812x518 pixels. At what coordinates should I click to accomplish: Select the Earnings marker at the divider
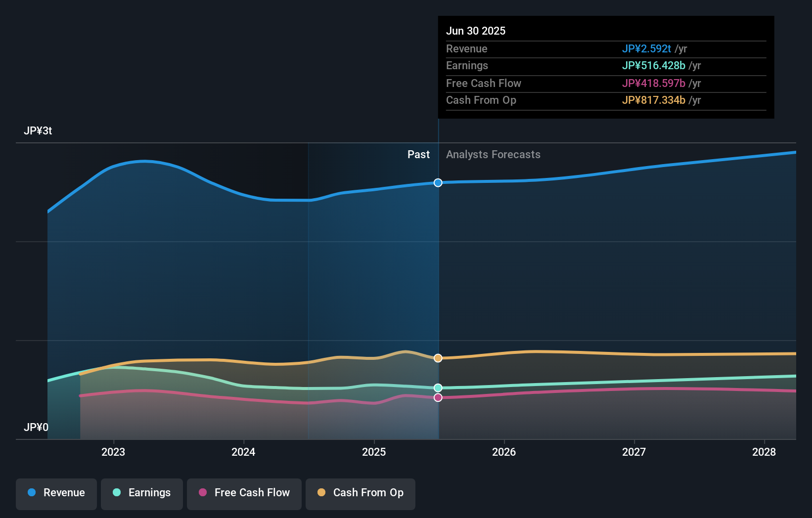(x=437, y=388)
